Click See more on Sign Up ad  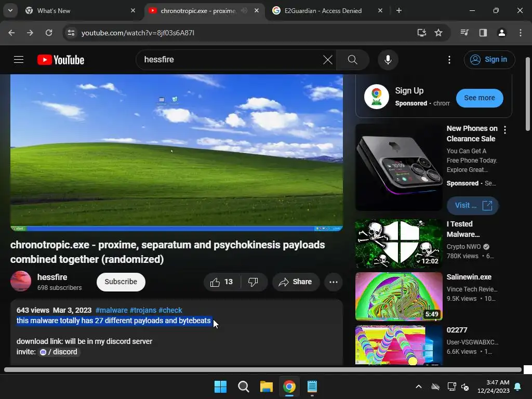[x=480, y=98]
